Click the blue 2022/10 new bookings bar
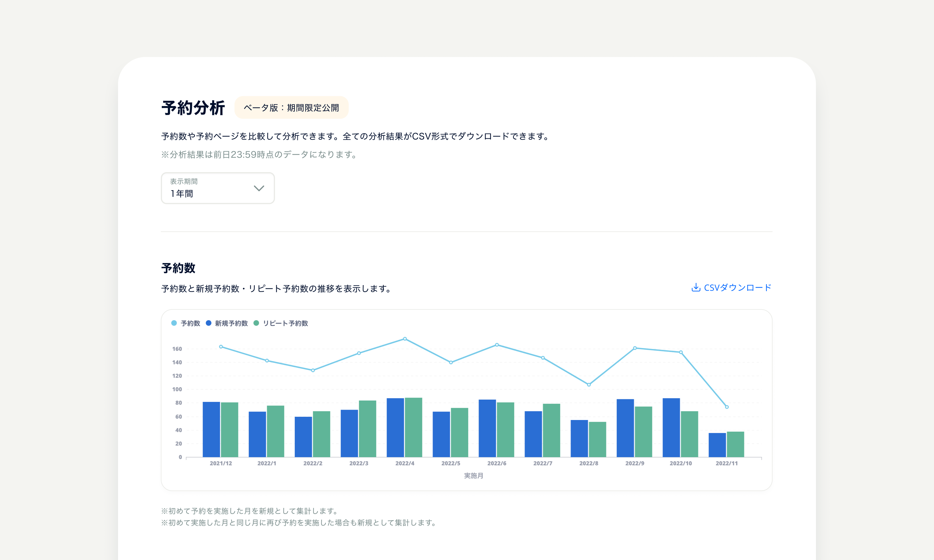934x560 pixels. tap(671, 427)
